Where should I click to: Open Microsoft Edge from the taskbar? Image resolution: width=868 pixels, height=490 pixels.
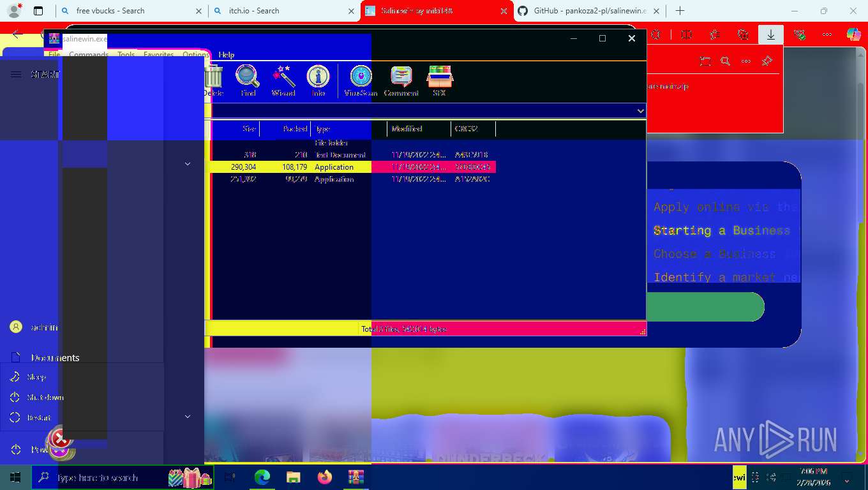point(262,477)
